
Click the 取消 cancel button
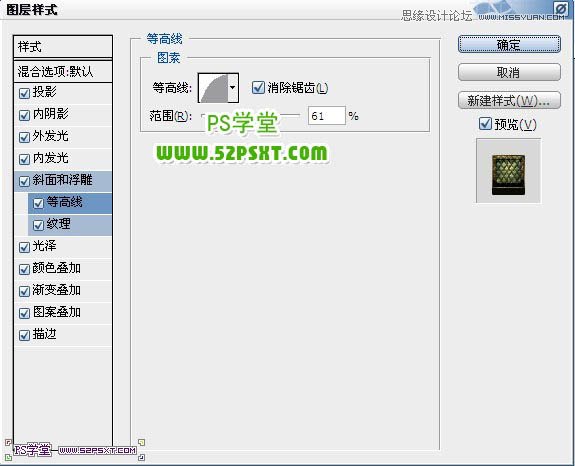(509, 72)
